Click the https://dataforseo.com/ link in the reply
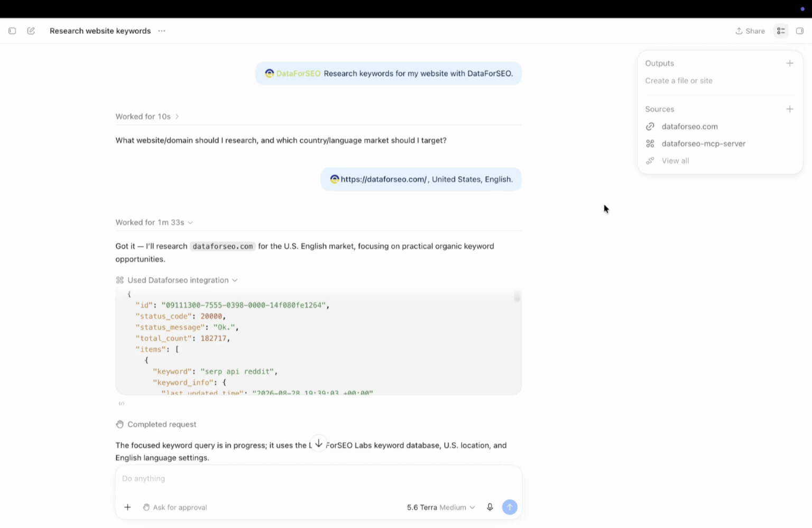The image size is (812, 528). point(383,179)
